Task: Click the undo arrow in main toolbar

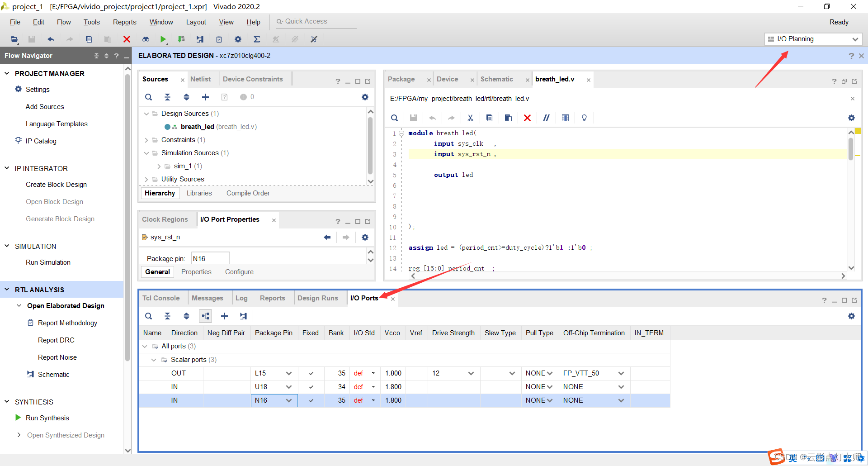Action: 51,39
